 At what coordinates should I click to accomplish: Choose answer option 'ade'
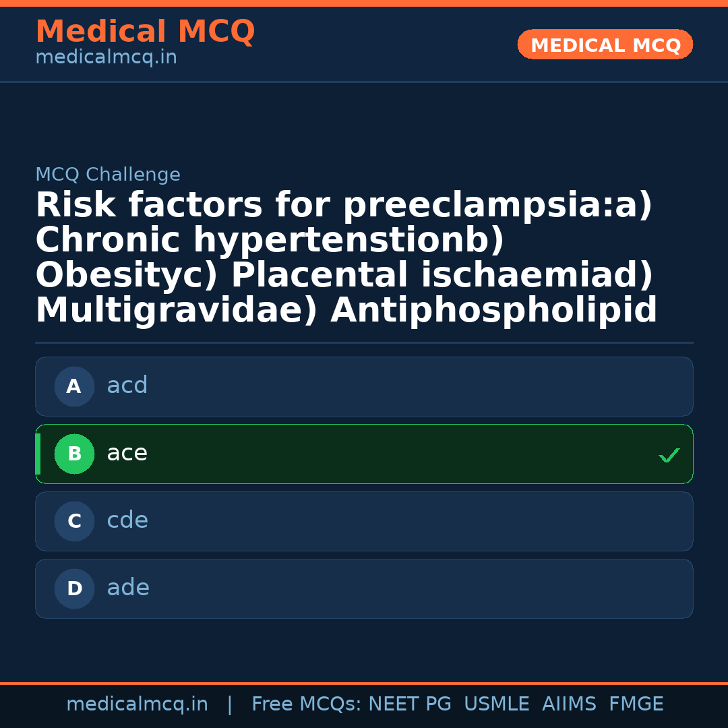(x=364, y=588)
